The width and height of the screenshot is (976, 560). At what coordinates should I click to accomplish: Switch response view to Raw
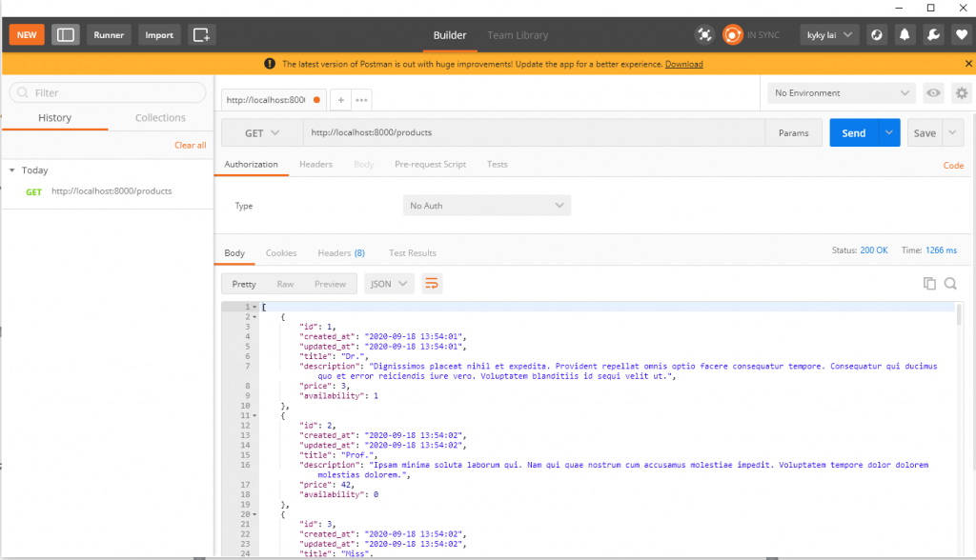pos(285,284)
